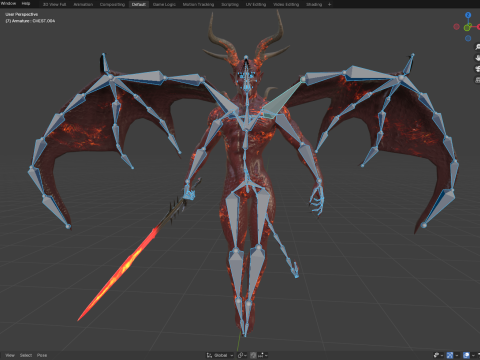480x360 pixels.
Task: Click the demon's left forearm bone
Action: 309,162
